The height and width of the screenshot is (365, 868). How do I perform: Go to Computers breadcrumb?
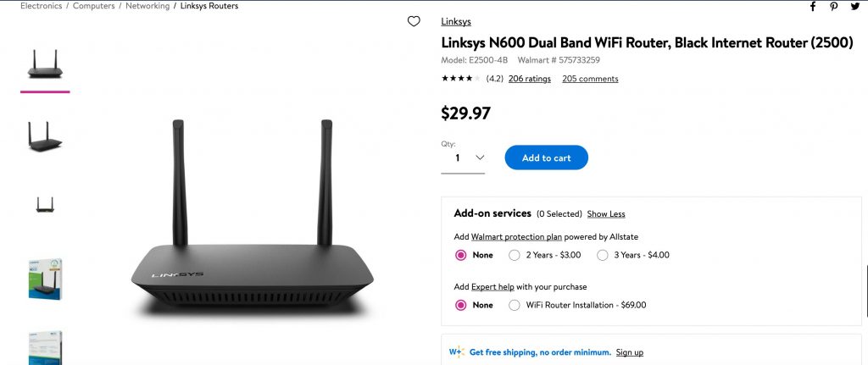(94, 6)
